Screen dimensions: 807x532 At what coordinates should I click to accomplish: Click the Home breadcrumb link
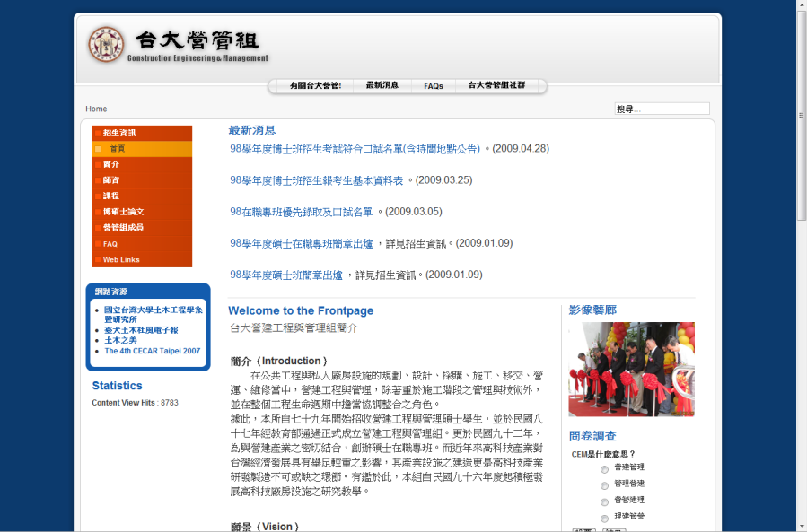96,109
